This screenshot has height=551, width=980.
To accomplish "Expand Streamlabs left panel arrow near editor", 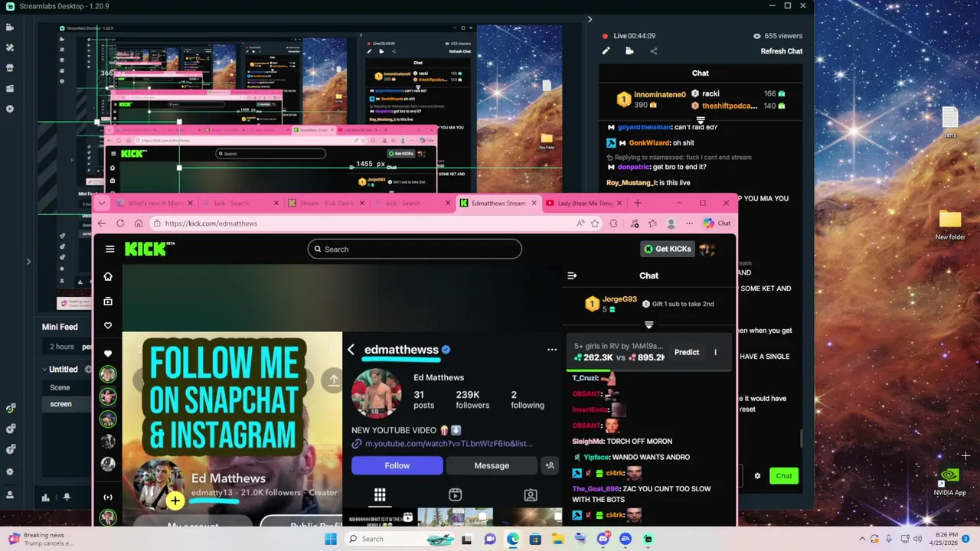I will (x=28, y=262).
